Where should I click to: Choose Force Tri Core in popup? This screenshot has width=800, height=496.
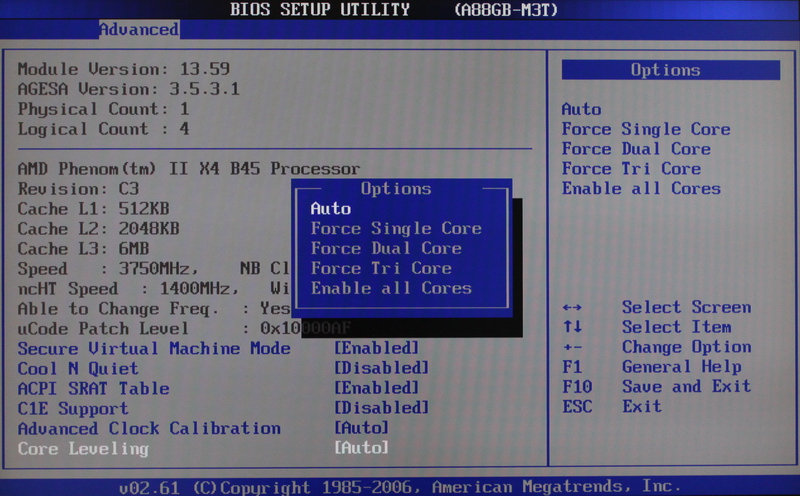pyautogui.click(x=381, y=268)
